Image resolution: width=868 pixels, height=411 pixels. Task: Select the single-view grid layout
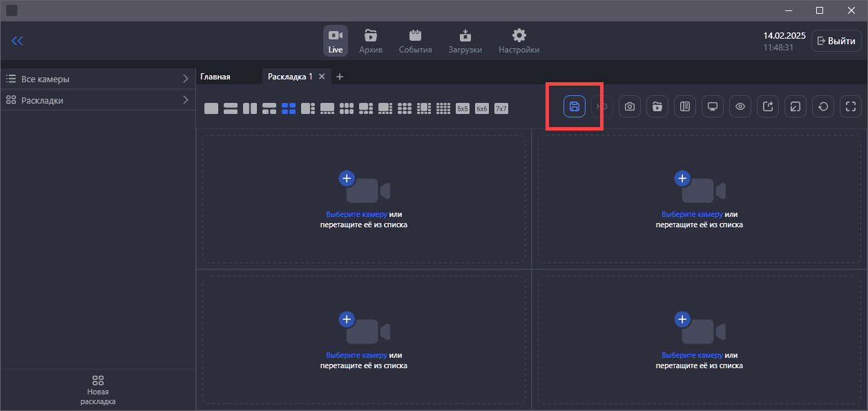coord(211,108)
